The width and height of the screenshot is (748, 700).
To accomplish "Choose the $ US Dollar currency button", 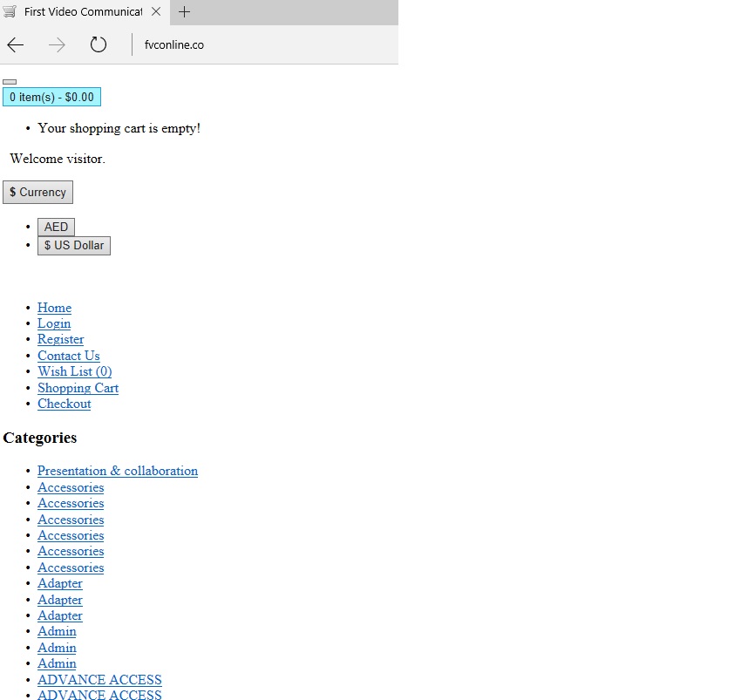I will tap(74, 246).
